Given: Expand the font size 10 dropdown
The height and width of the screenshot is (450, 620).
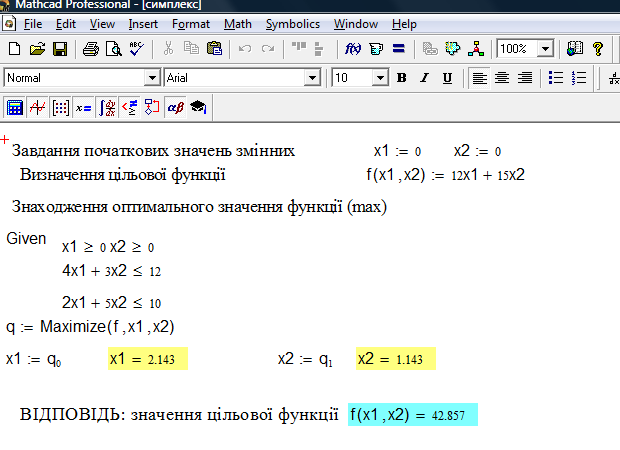Looking at the screenshot, I should click(x=380, y=78).
